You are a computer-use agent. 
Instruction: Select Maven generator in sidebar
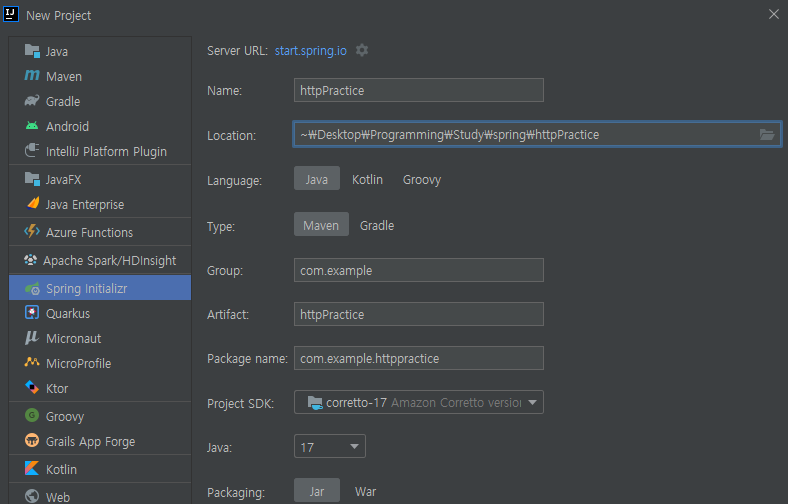pos(100,76)
